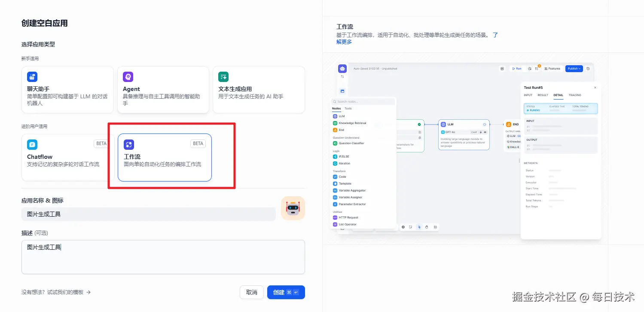Click the add-note icon in canvas toolbar
This screenshot has width=644, height=312.
pyautogui.click(x=411, y=227)
